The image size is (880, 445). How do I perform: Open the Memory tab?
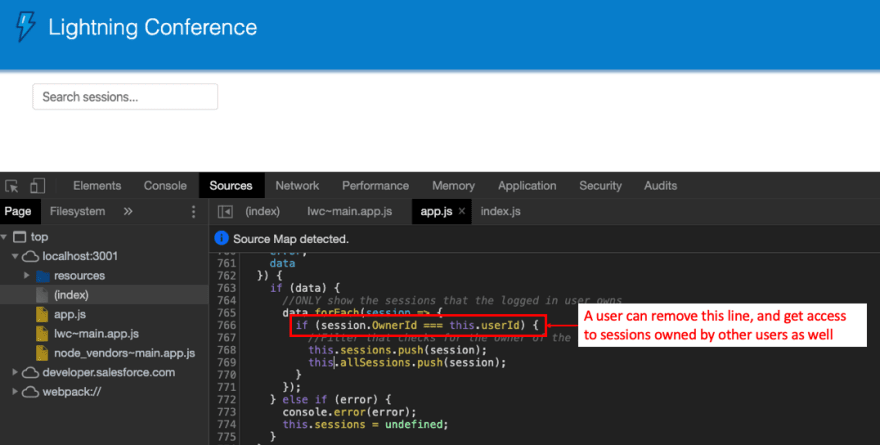click(x=453, y=186)
